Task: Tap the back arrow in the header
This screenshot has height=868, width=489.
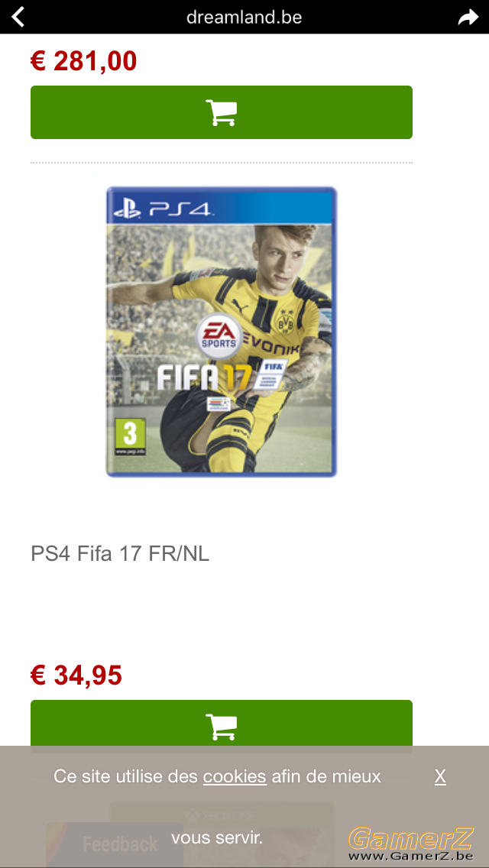Action: (18, 17)
